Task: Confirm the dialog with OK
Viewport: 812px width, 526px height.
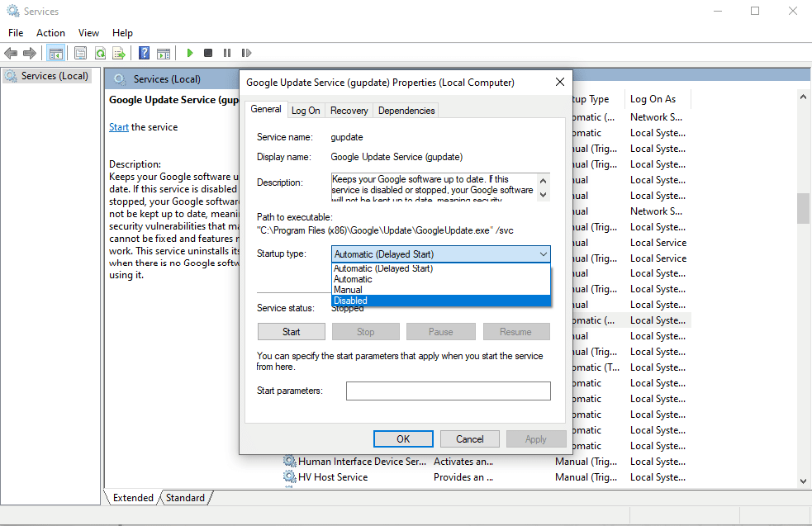Action: point(403,439)
